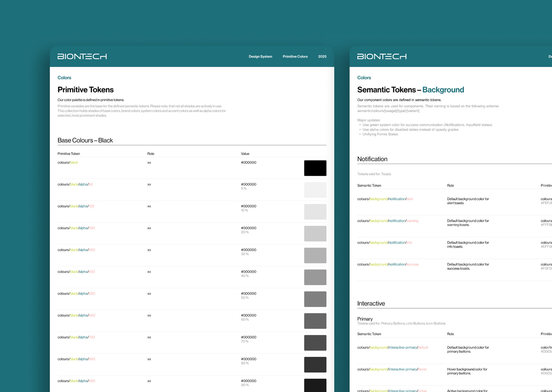The width and height of the screenshot is (552, 392).
Task: Select the black alpha 600 swatch
Action: 315,321
